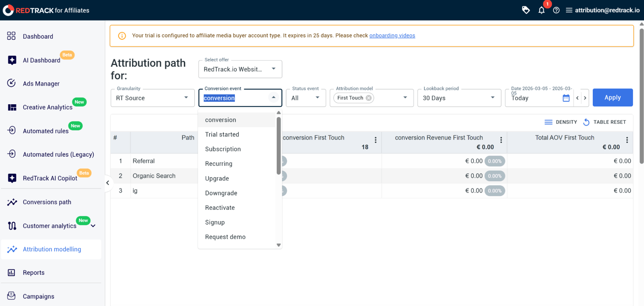Viewport: 644px width, 306px height.
Task: Click the Automated rules arrow icon
Action: 11,130
